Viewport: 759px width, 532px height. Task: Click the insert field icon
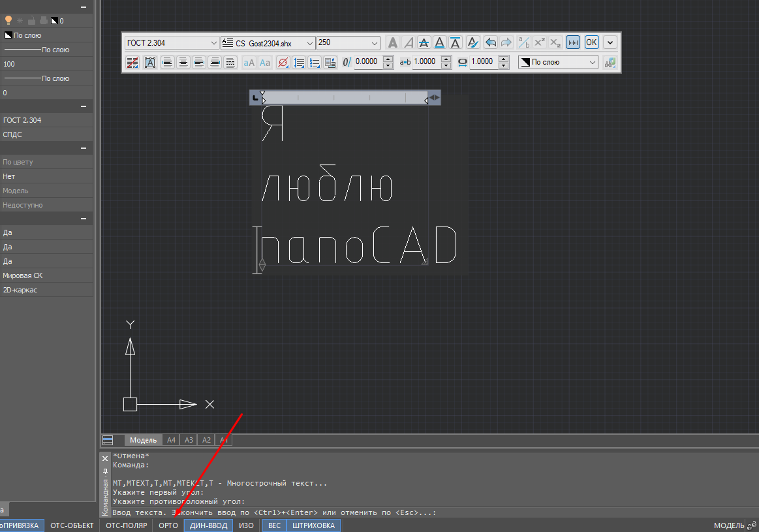[x=331, y=63]
